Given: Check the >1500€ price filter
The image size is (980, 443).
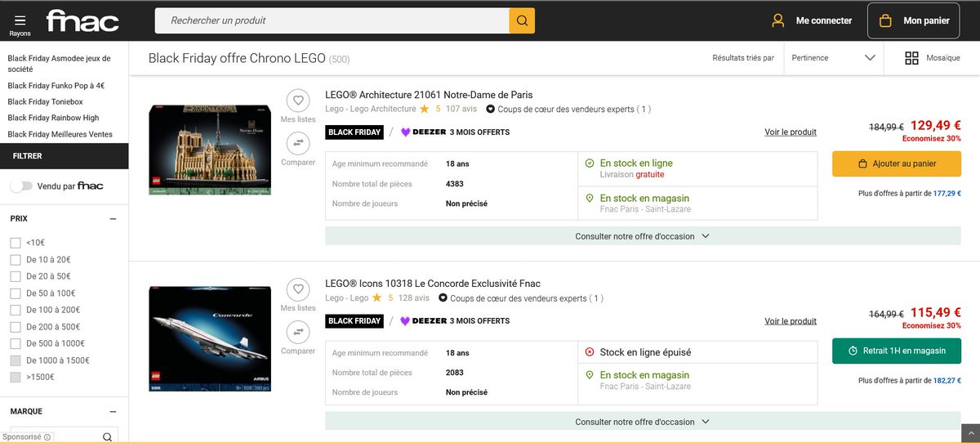Looking at the screenshot, I should pyautogui.click(x=15, y=377).
